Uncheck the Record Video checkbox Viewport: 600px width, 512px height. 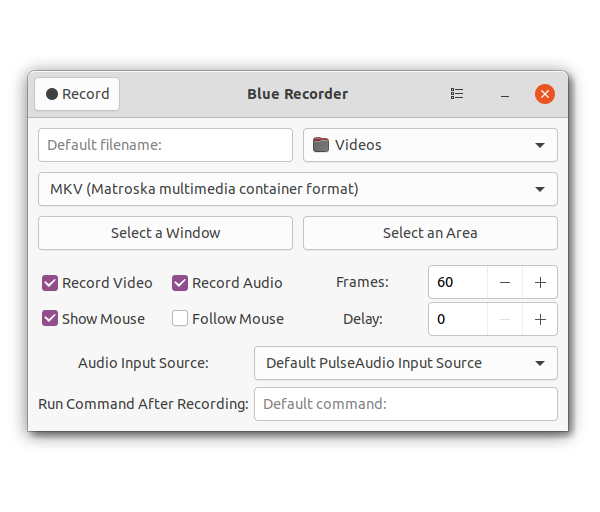[50, 283]
